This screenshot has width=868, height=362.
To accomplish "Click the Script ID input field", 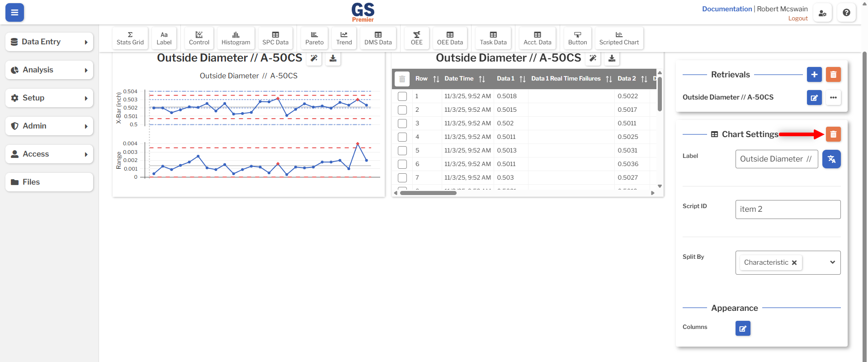I will (x=788, y=210).
